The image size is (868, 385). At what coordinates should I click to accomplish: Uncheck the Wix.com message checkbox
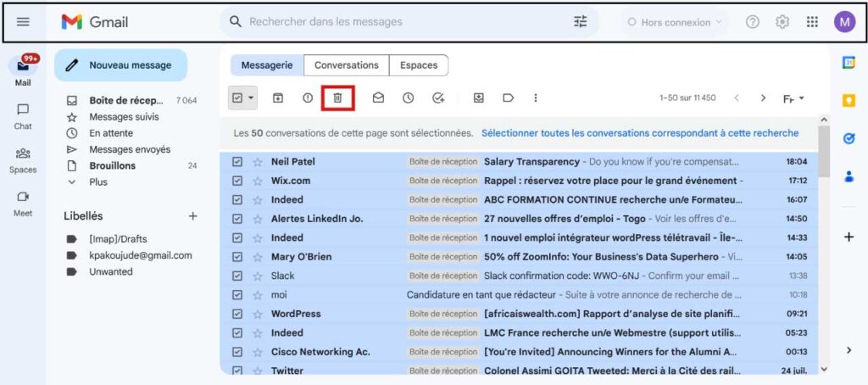tap(237, 181)
